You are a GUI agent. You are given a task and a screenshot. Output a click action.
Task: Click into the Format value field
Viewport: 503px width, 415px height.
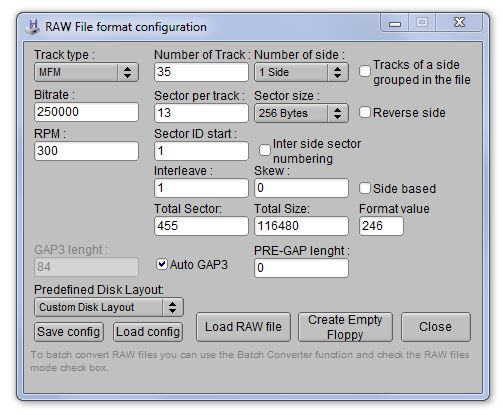[381, 226]
